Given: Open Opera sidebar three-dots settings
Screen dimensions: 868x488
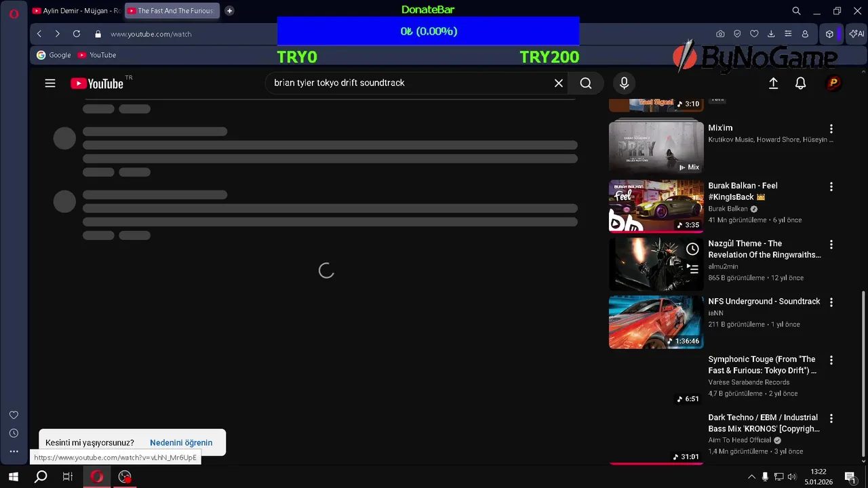Looking at the screenshot, I should 14,451.
